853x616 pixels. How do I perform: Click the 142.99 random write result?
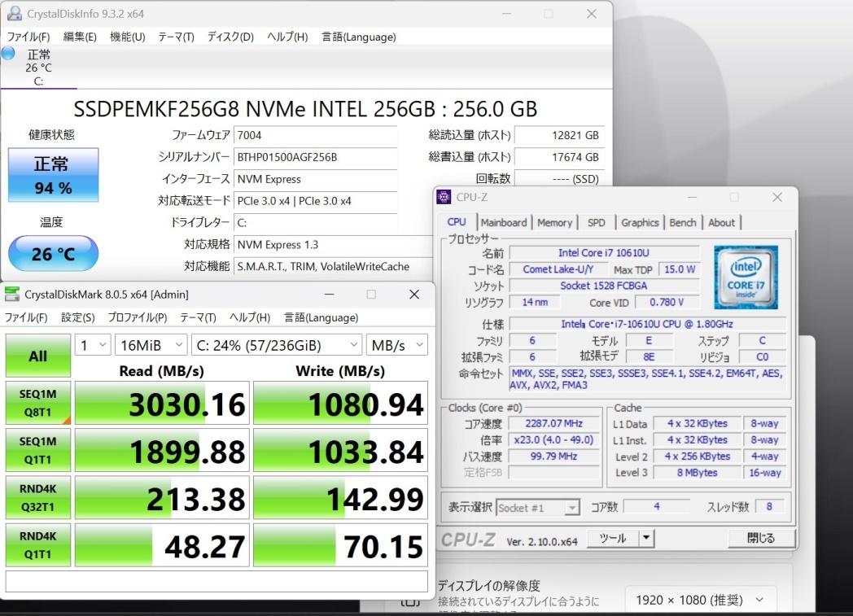click(x=340, y=497)
